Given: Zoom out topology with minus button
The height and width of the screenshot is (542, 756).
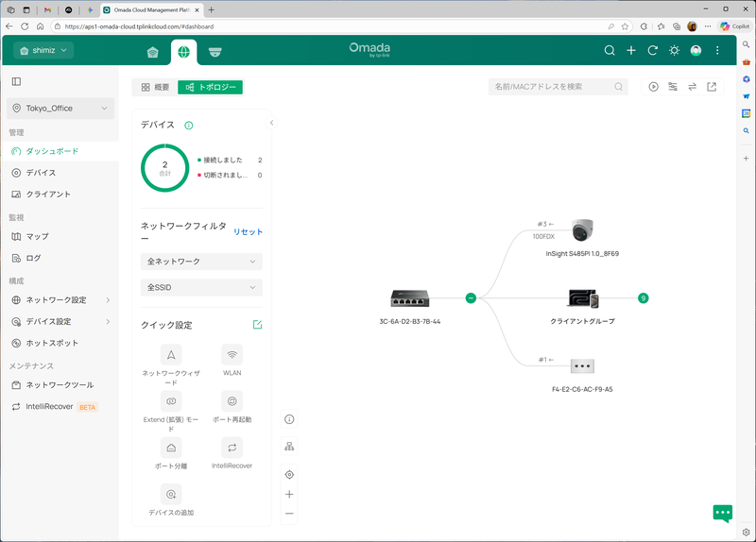Looking at the screenshot, I should coord(289,514).
